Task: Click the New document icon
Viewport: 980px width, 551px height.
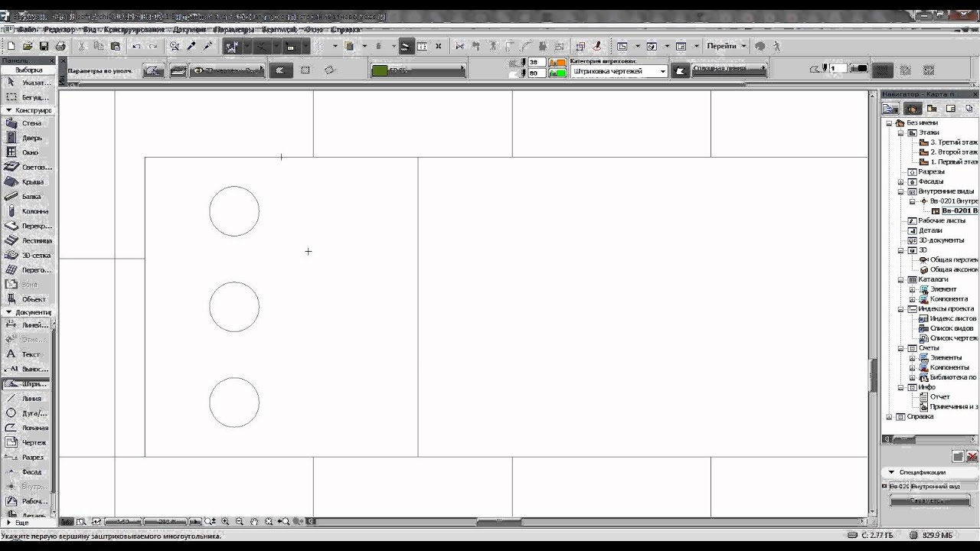Action: (x=11, y=46)
